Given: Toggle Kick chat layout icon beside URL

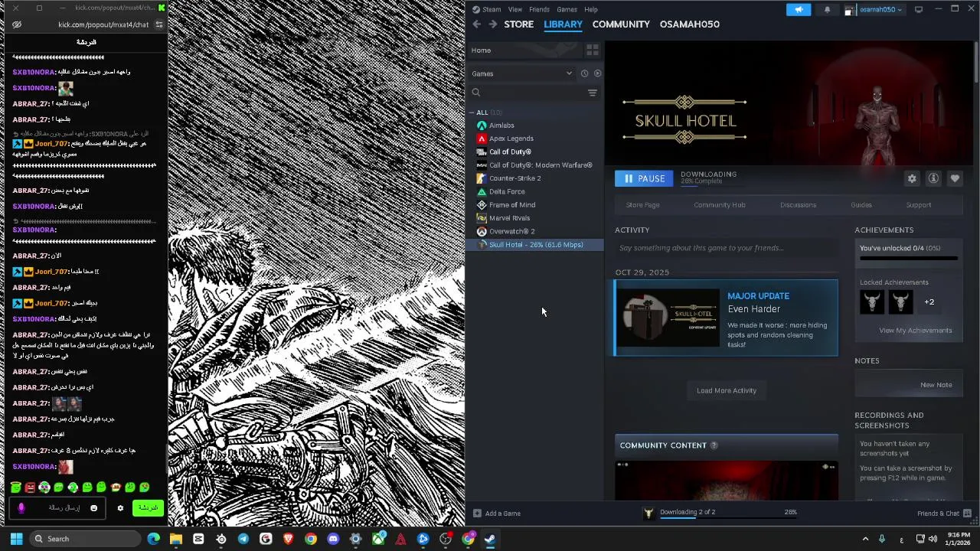Looking at the screenshot, I should [158, 24].
